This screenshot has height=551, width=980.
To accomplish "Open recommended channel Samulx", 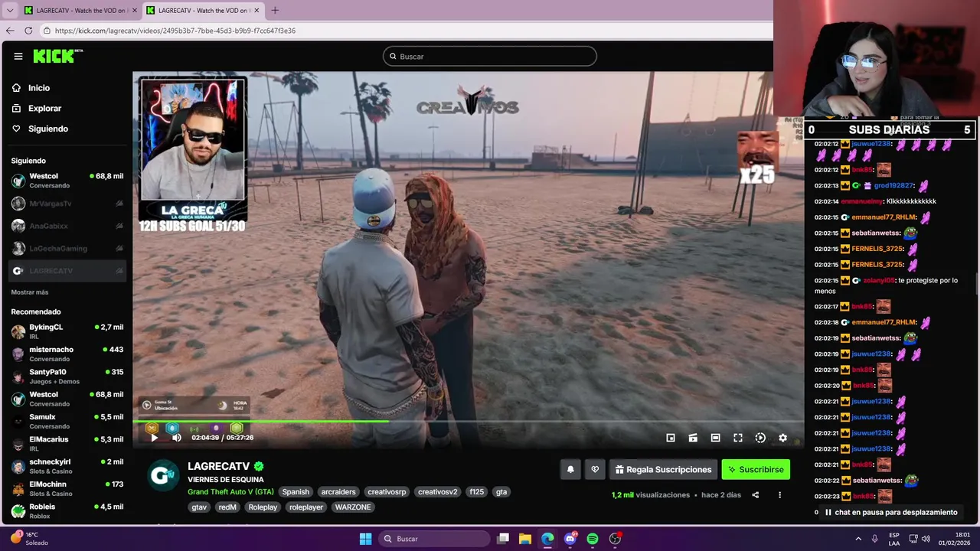I will pyautogui.click(x=67, y=421).
